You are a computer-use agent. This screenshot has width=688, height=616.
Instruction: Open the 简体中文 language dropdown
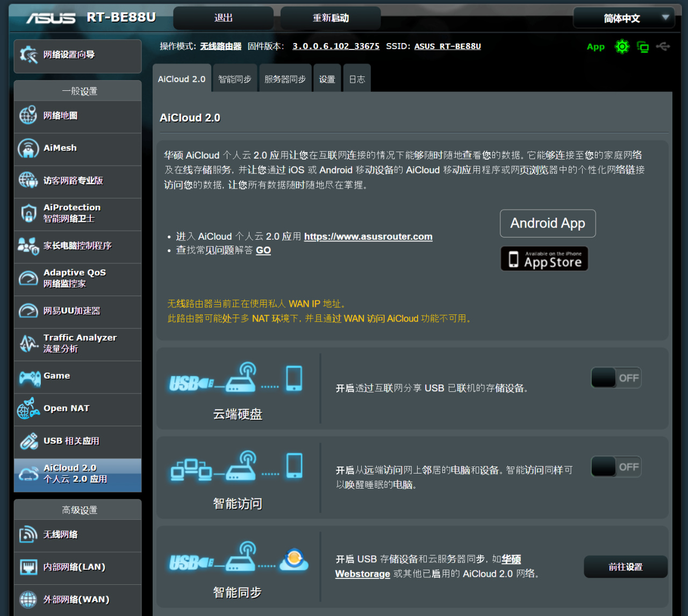624,18
